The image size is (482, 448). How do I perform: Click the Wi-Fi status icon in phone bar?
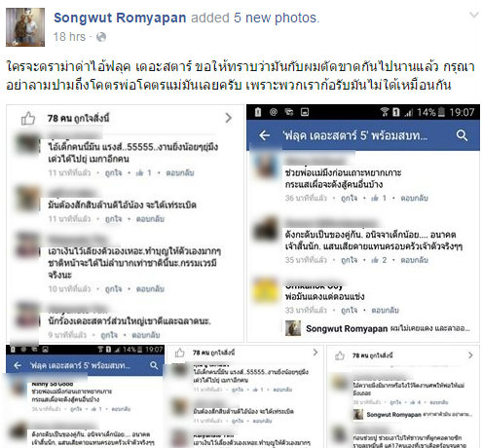tap(385, 112)
